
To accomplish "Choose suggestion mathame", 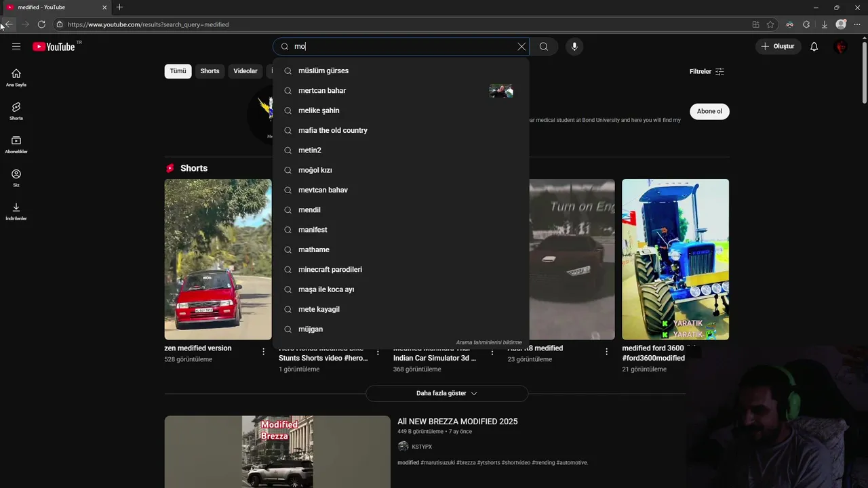I will click(x=401, y=249).
